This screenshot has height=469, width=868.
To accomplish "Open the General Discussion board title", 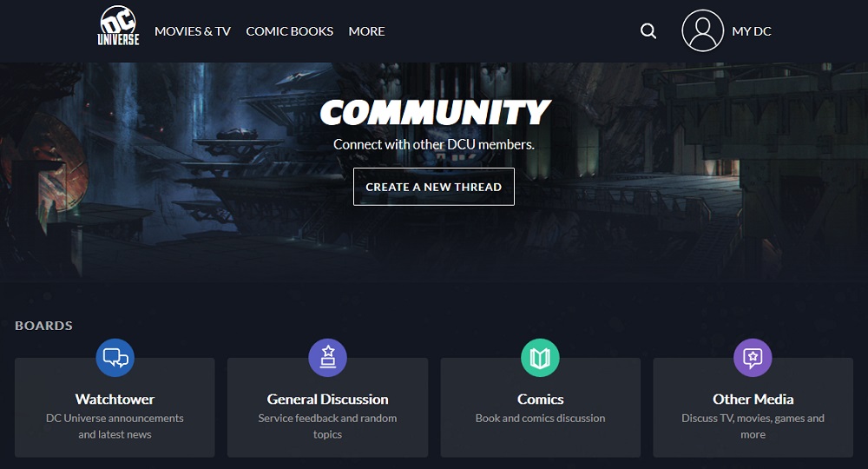I will click(x=328, y=400).
